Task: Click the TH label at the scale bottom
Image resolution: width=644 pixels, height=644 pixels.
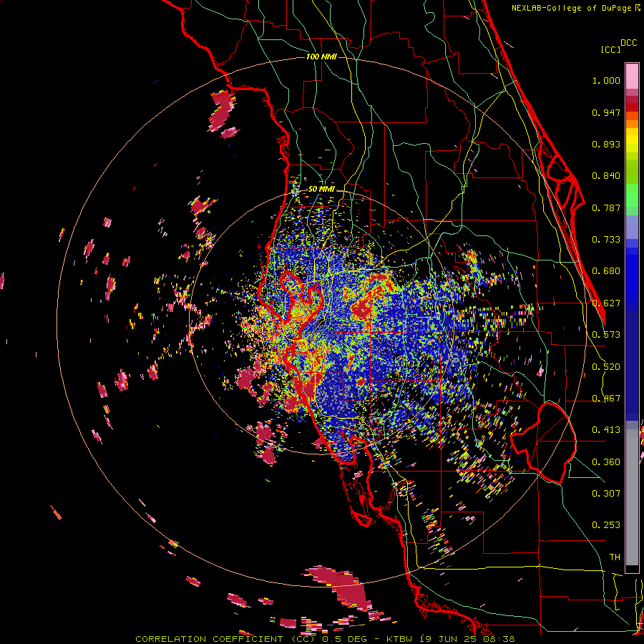Action: [x=615, y=557]
